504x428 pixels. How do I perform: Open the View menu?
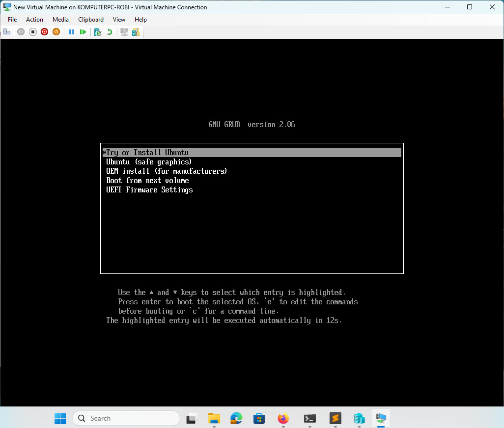point(119,20)
